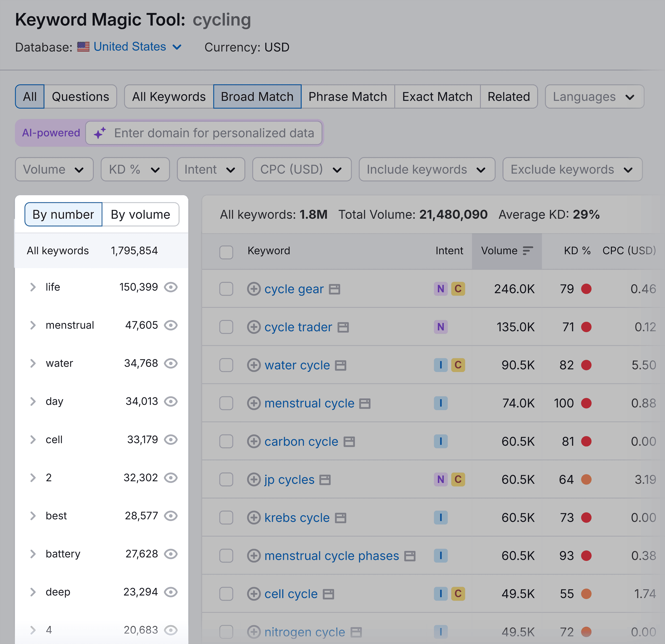This screenshot has width=665, height=644.
Task: Open the 'krebs cycle' keyword link
Action: pos(297,518)
